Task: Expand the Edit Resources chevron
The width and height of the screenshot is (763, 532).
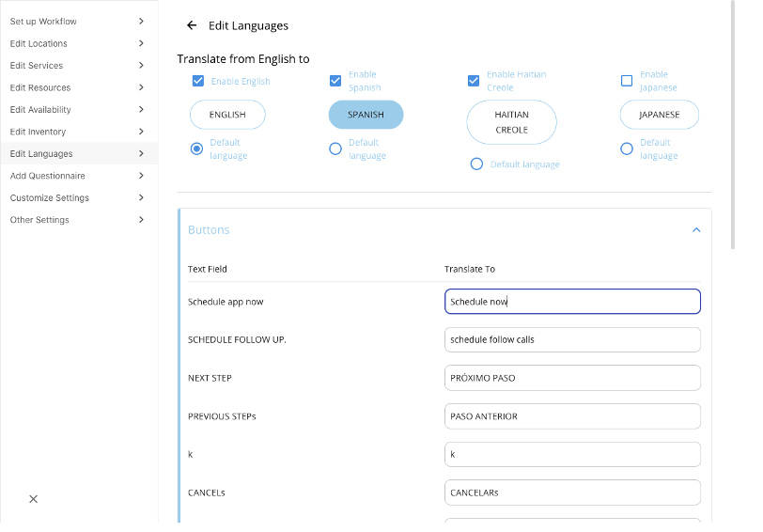Action: [x=141, y=87]
